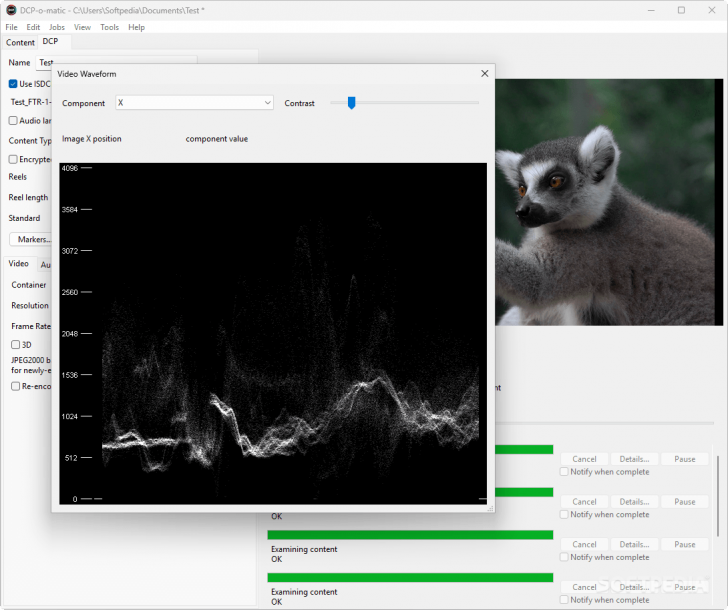Toggle the Encrypted checkbox
728x610 pixels.
tap(14, 159)
